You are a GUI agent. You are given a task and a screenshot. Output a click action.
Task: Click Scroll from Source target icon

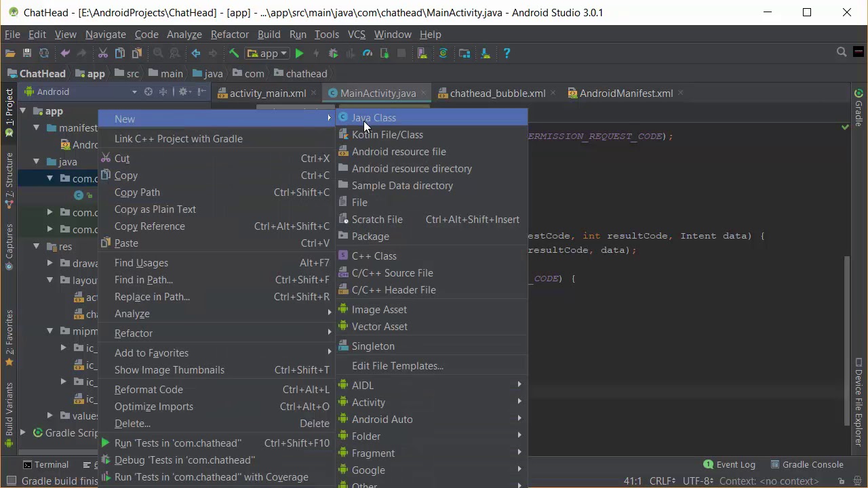149,92
